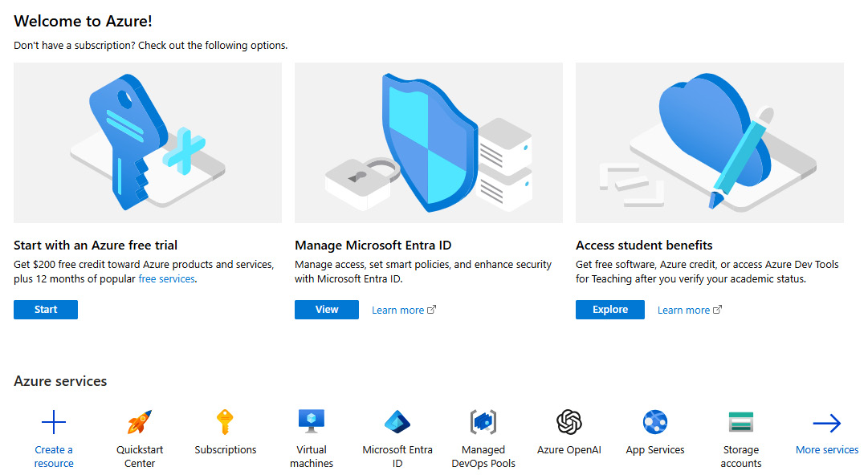Click the Azure OpenAI icon
This screenshot has width=868, height=475.
pyautogui.click(x=568, y=421)
